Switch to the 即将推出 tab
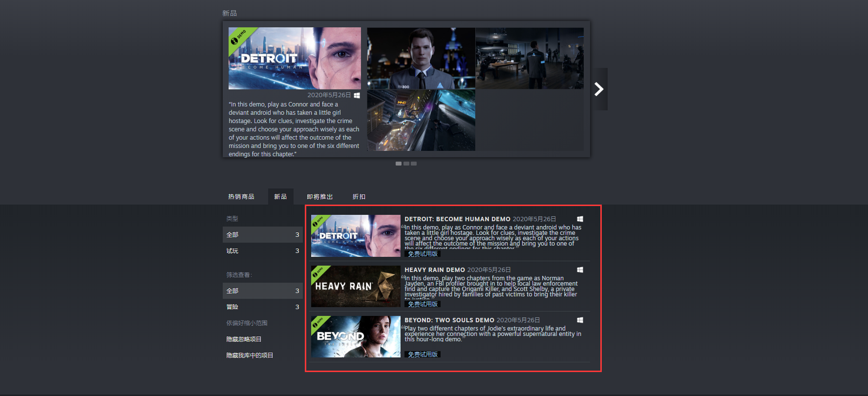This screenshot has width=868, height=396. point(320,196)
